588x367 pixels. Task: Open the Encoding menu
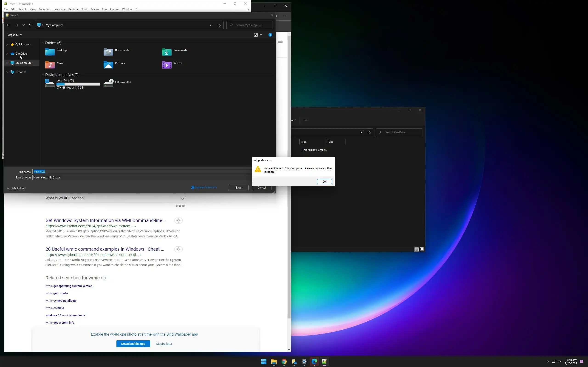tap(45, 9)
